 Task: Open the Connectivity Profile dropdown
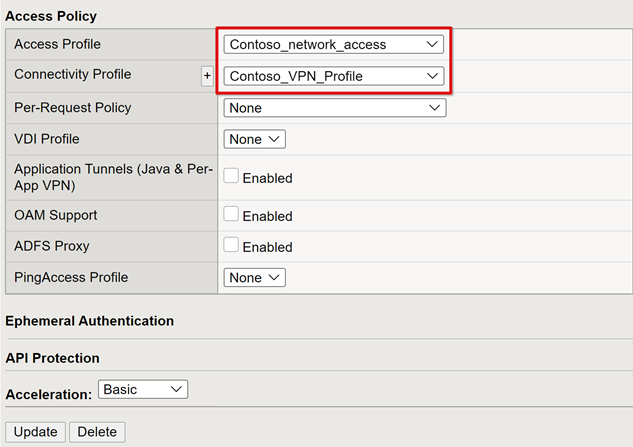tap(334, 76)
